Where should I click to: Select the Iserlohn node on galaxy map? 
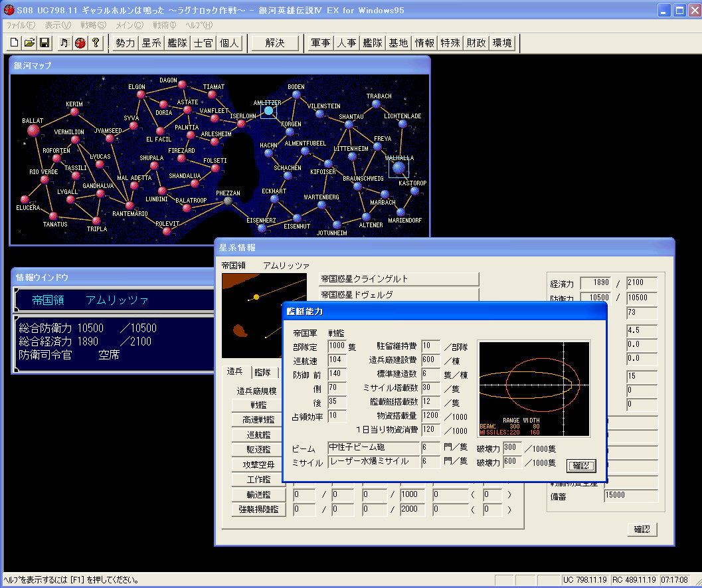point(241,124)
